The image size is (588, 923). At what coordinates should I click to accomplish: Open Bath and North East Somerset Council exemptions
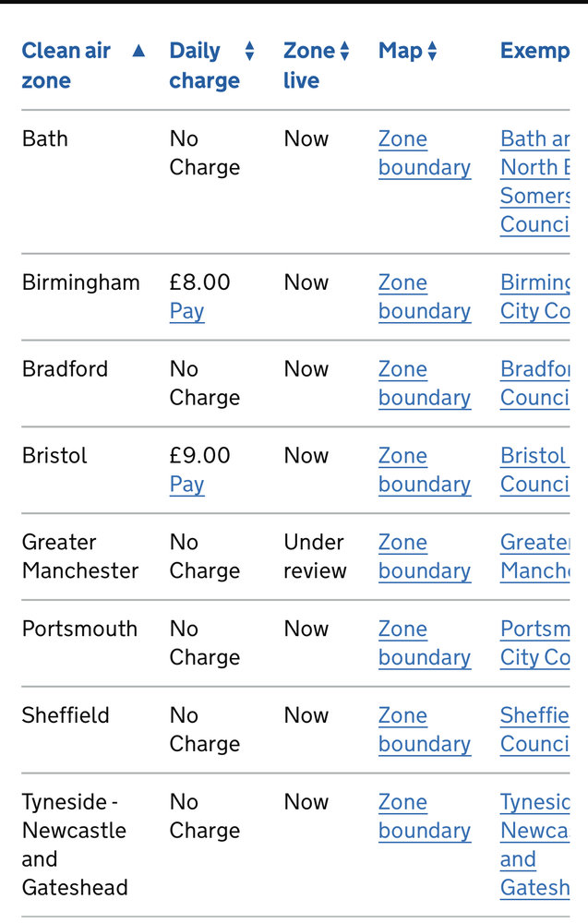coord(535,181)
